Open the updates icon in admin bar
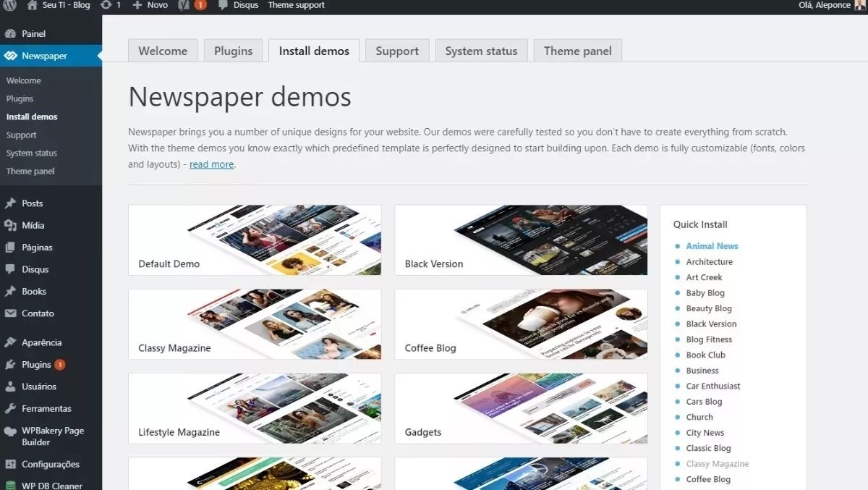The width and height of the screenshot is (868, 490). click(x=106, y=5)
